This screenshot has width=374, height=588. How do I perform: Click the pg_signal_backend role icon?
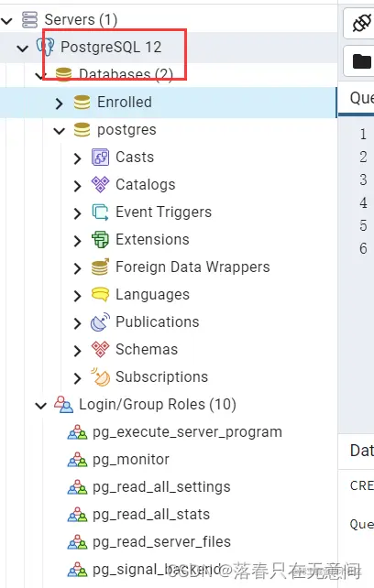(77, 570)
